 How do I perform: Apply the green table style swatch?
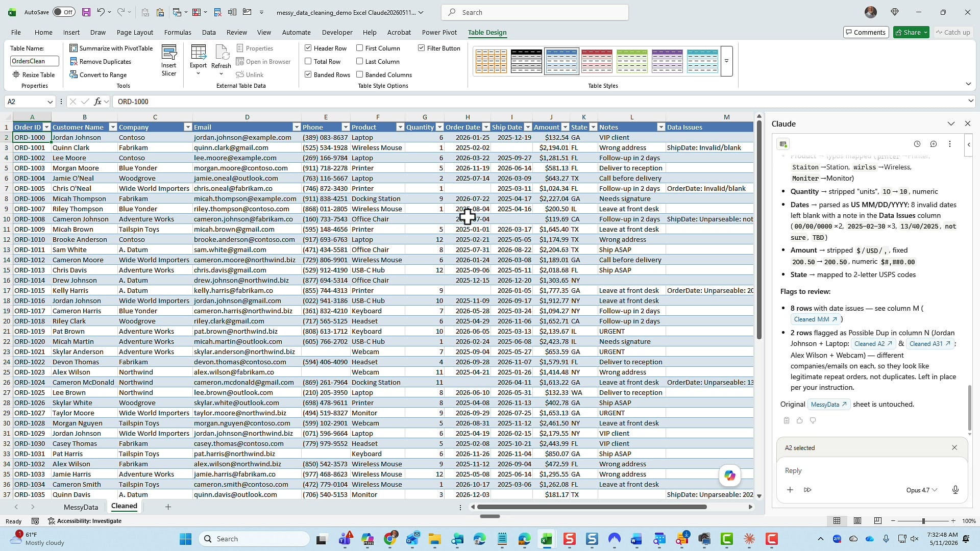coord(632,61)
